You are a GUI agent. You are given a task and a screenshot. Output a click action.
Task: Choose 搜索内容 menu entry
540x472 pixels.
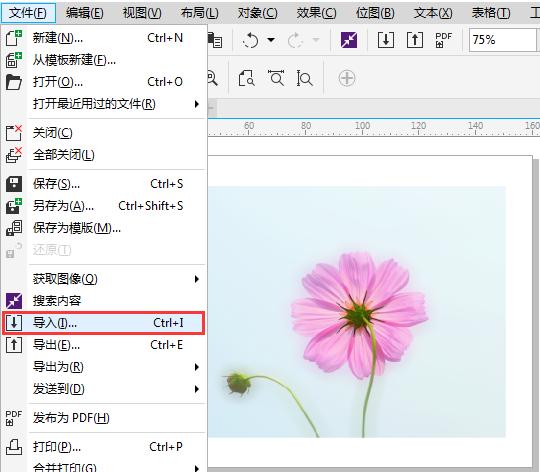tap(104, 301)
